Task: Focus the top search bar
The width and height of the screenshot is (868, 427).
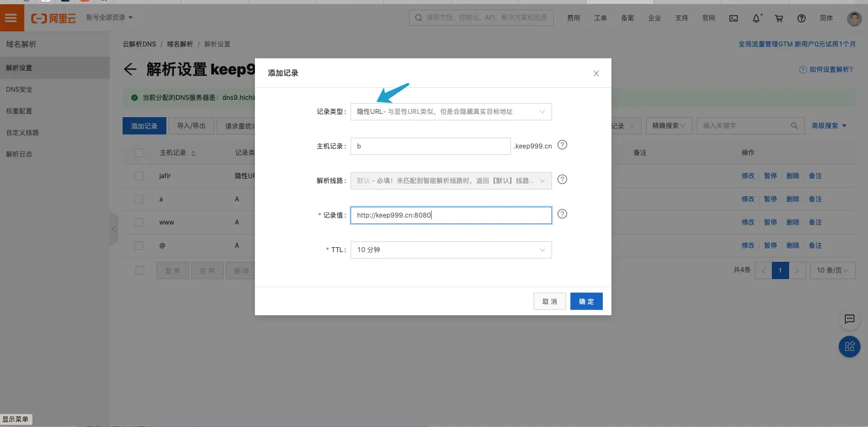Action: pyautogui.click(x=481, y=18)
